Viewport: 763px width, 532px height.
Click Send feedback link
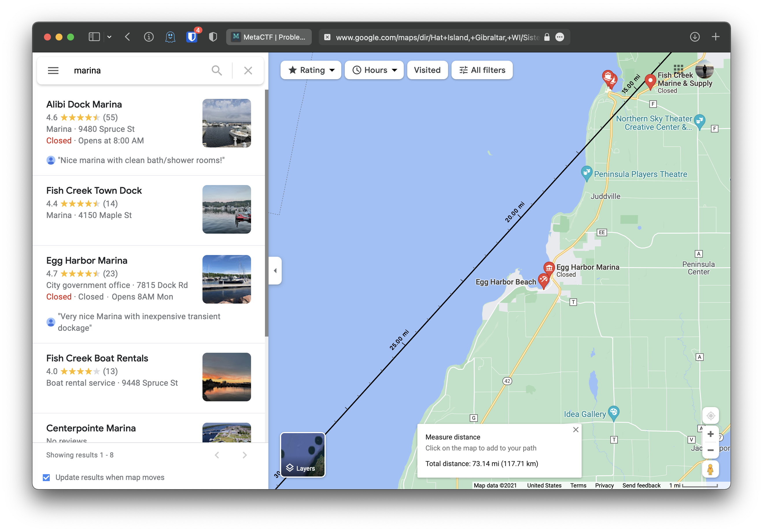point(641,485)
